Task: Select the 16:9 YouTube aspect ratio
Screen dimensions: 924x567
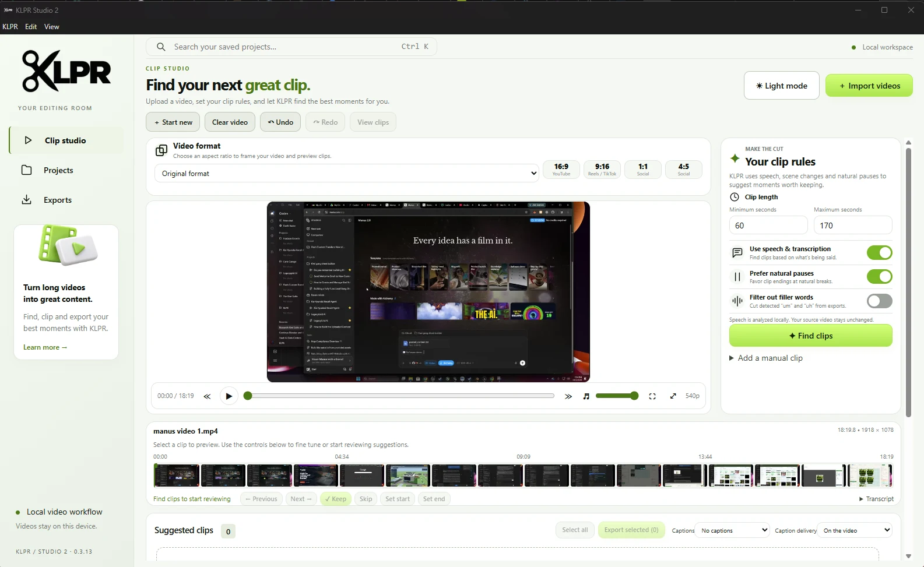Action: point(561,170)
